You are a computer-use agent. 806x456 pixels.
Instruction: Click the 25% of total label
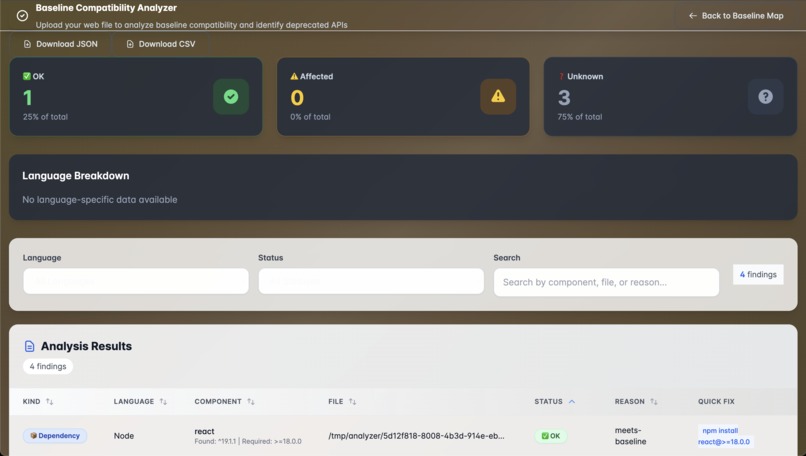click(45, 117)
